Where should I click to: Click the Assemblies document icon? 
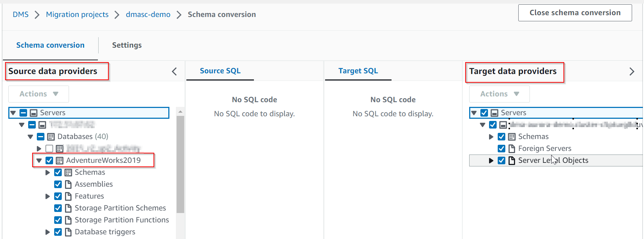68,184
